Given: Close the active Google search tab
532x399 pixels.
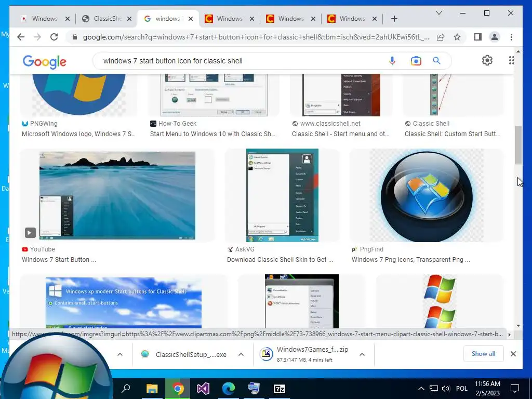Looking at the screenshot, I should click(191, 19).
